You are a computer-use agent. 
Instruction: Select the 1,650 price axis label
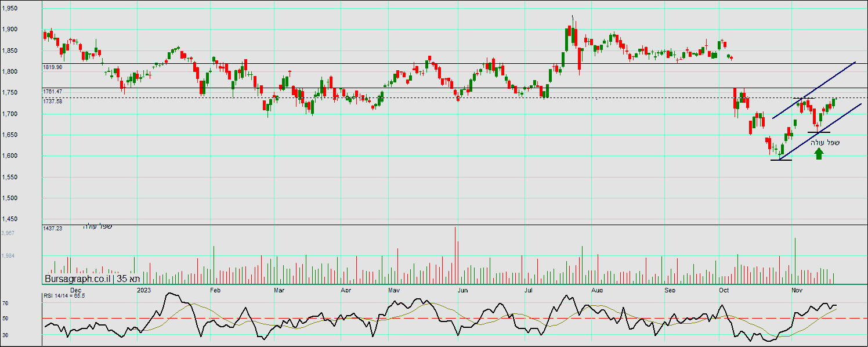click(x=9, y=135)
